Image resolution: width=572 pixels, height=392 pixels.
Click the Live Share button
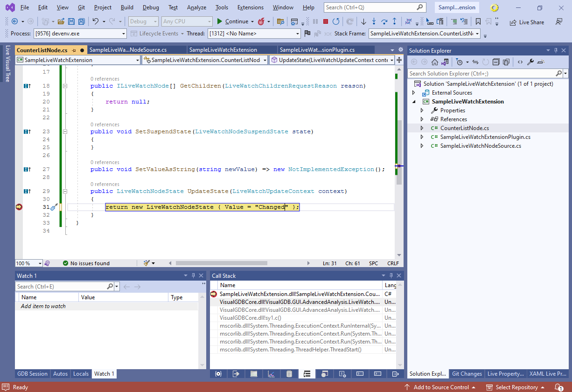point(527,22)
